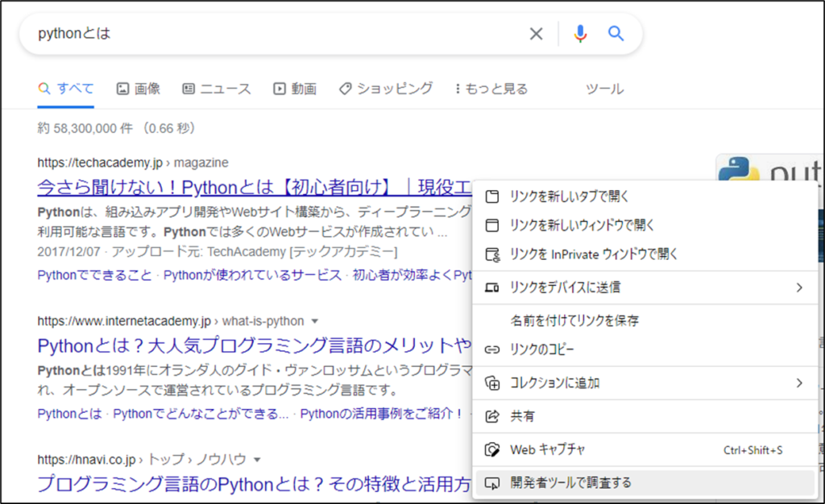The width and height of the screenshot is (825, 504).
Task: Start voice search with the microphone icon
Action: pos(580,34)
